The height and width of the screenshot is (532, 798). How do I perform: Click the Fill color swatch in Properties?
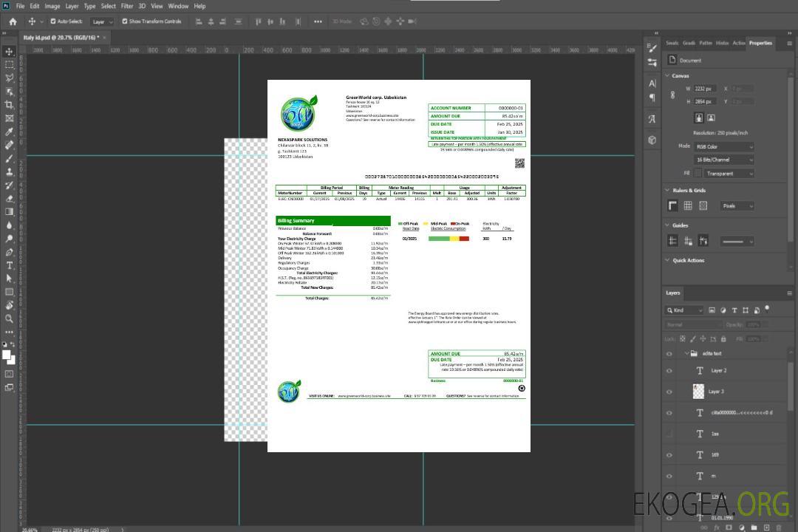point(698,173)
